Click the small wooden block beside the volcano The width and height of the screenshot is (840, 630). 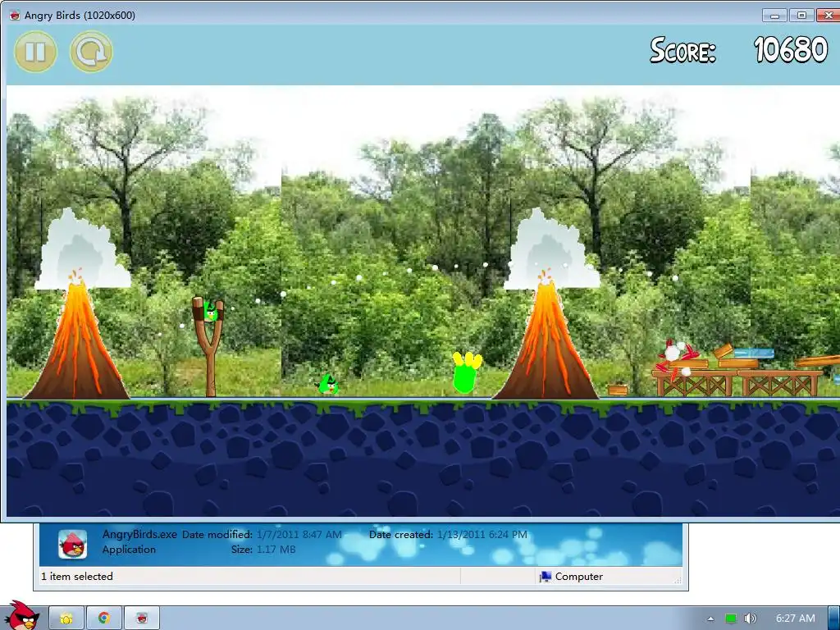click(x=618, y=390)
